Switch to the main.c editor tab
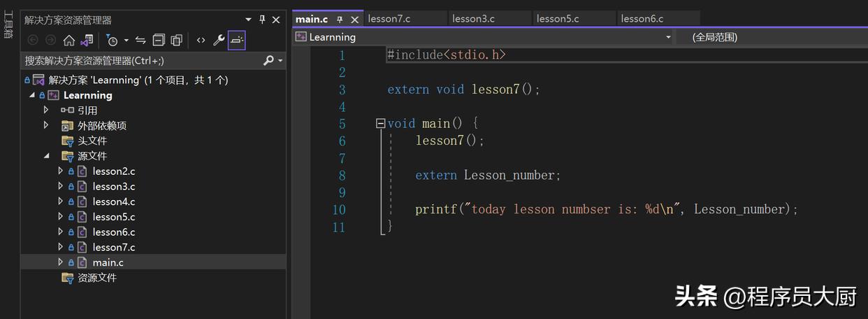Image resolution: width=868 pixels, height=319 pixels. tap(312, 19)
